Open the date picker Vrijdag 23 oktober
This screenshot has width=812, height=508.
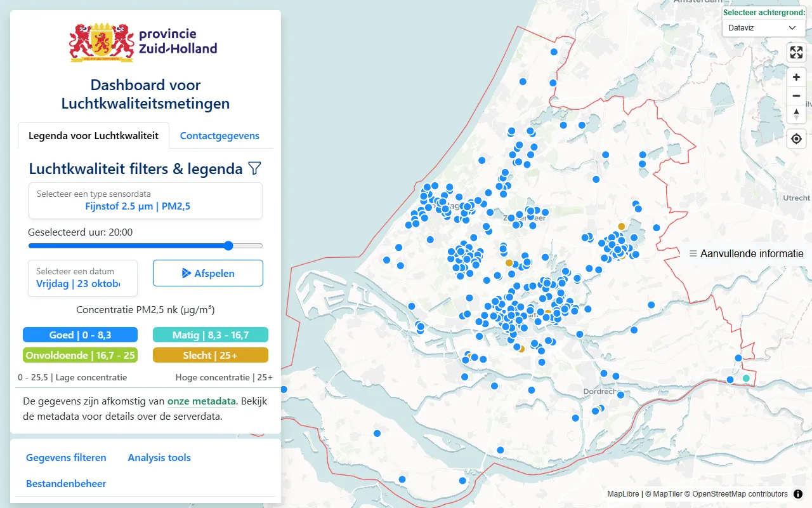[x=82, y=278]
